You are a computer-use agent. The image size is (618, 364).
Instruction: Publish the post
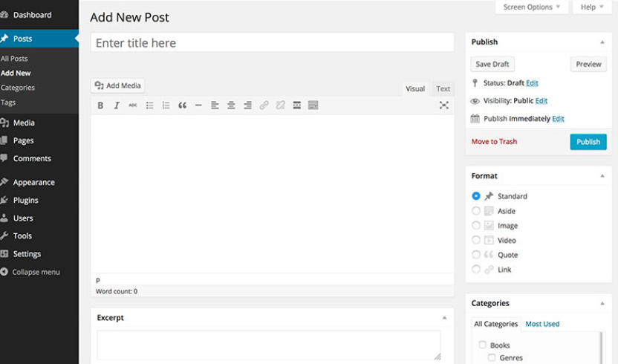tap(588, 142)
